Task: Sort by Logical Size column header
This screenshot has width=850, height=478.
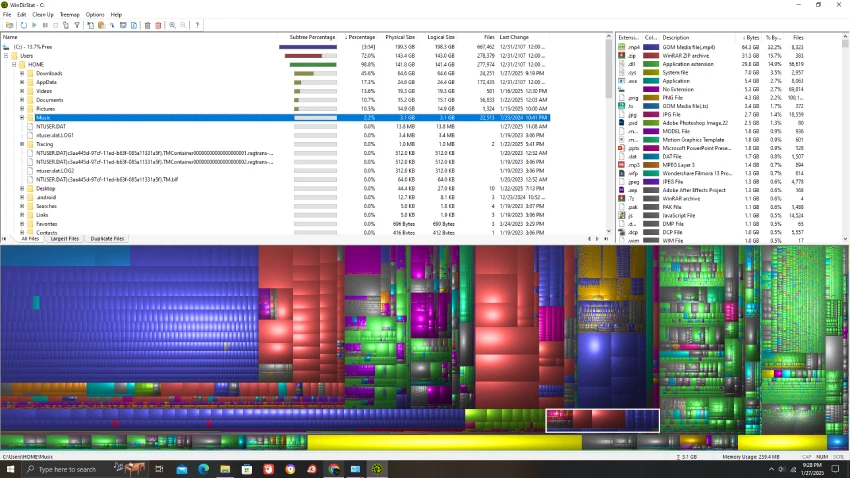Action: point(439,37)
